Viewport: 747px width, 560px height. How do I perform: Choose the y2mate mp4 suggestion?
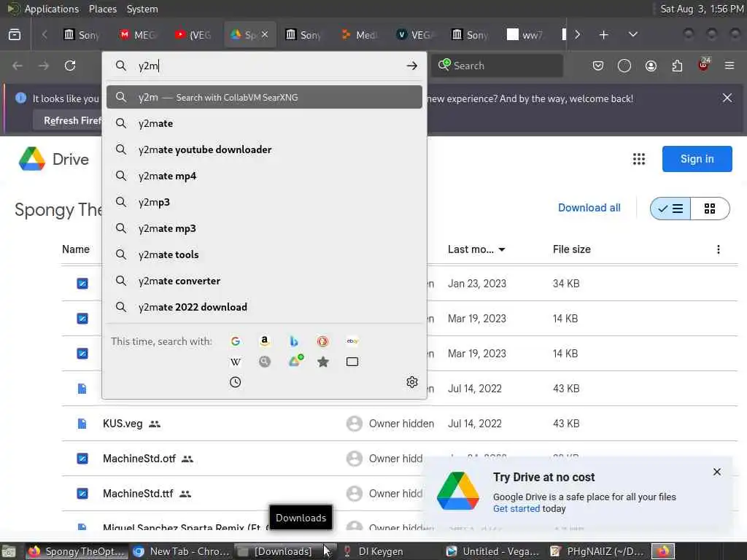264,176
